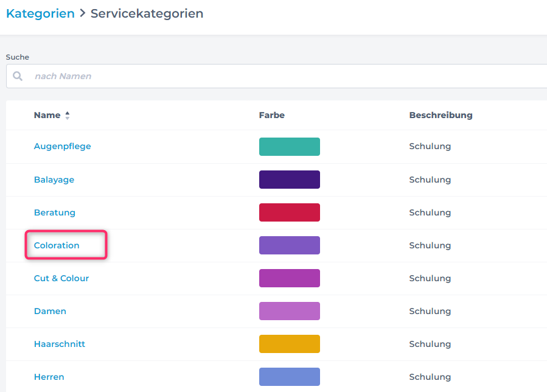Screen dimensions: 547x392
Task: Click the red Beratung color swatch
Action: coord(289,212)
